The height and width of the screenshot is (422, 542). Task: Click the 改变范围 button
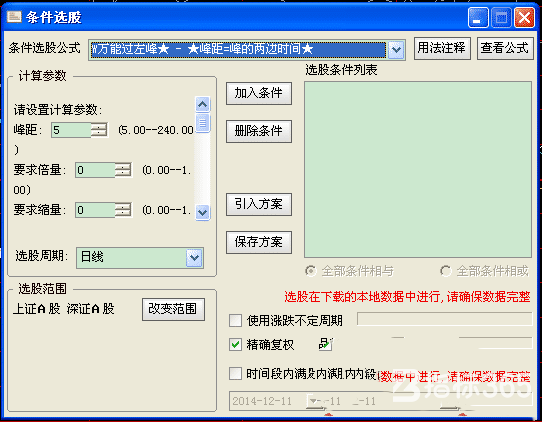173,309
